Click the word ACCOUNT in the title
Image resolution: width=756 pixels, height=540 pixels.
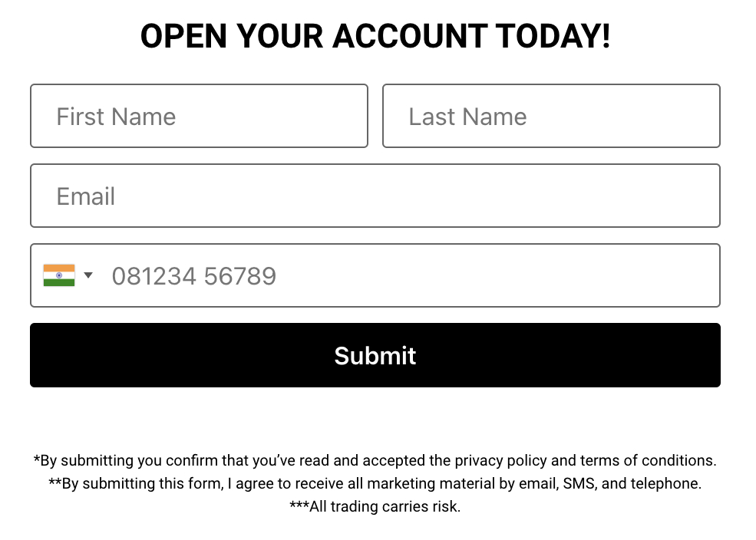(410, 36)
